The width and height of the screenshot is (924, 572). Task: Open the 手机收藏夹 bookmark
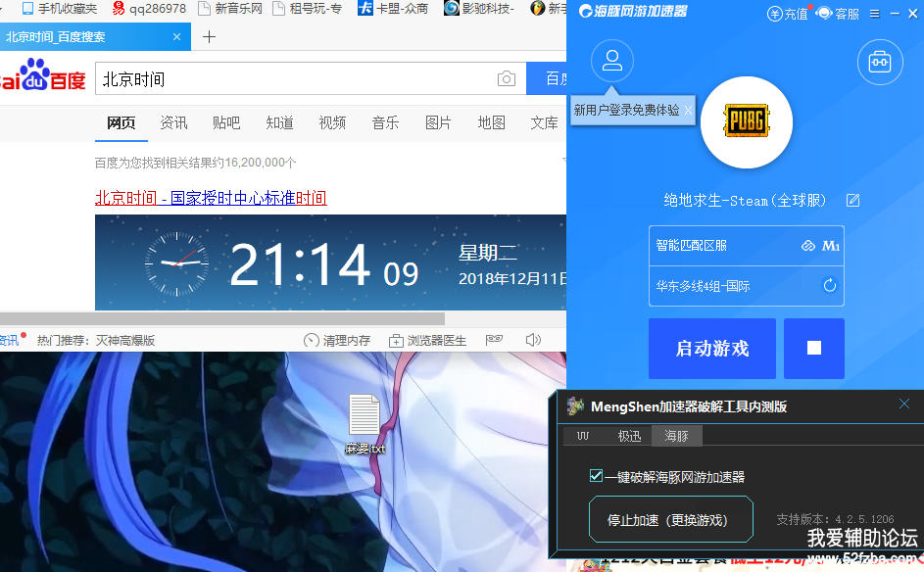pyautogui.click(x=60, y=8)
